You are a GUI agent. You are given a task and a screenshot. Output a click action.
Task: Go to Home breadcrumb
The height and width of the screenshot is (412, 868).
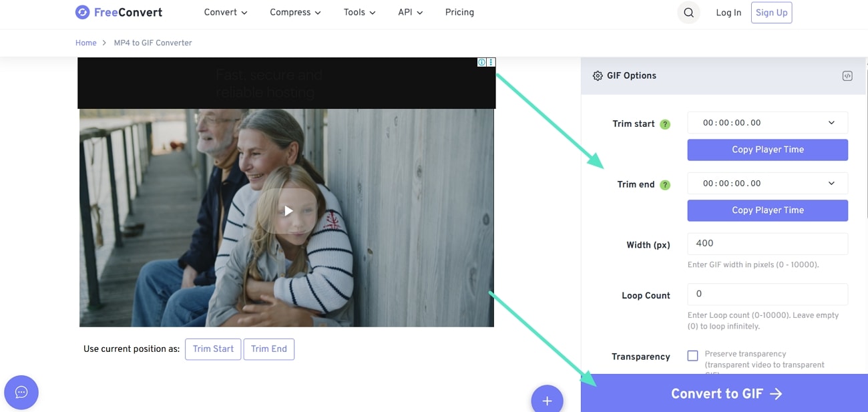point(86,43)
